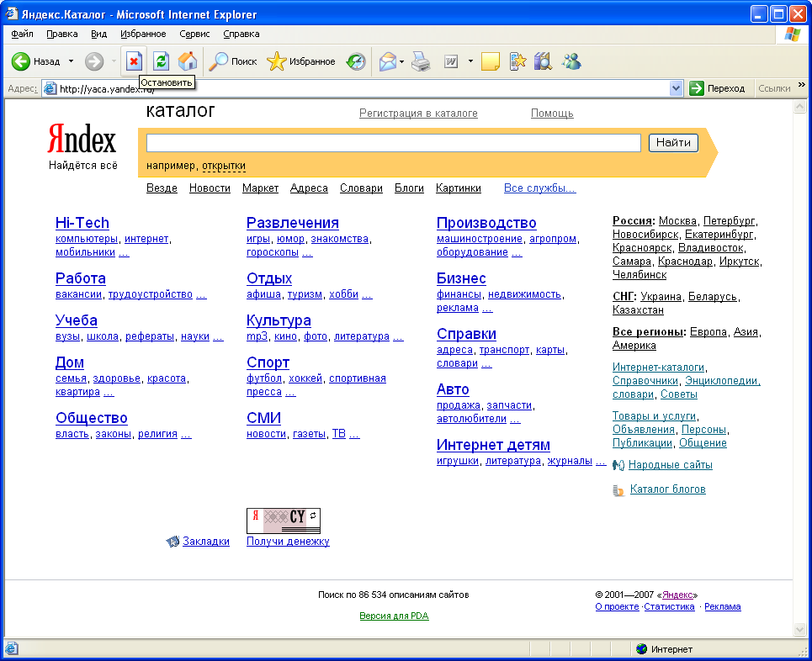
Task: Click the Edit with Word icon
Action: pos(451,61)
